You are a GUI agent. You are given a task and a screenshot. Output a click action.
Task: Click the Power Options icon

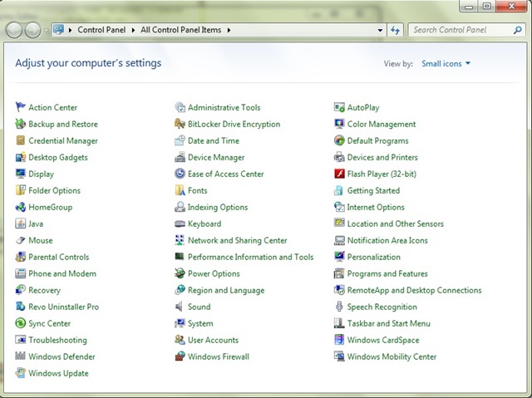tap(180, 273)
